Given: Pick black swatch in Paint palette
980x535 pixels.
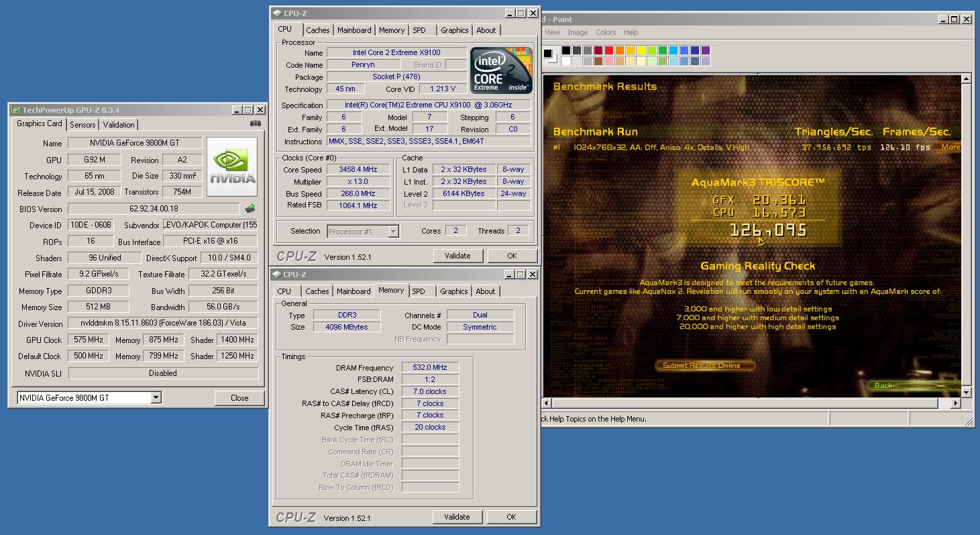Looking at the screenshot, I should click(566, 50).
